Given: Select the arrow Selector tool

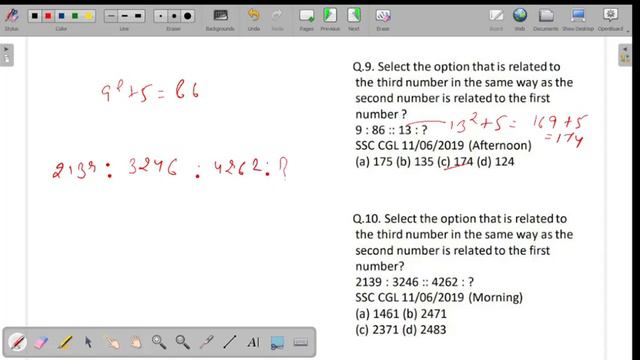Looking at the screenshot, I should (88, 342).
